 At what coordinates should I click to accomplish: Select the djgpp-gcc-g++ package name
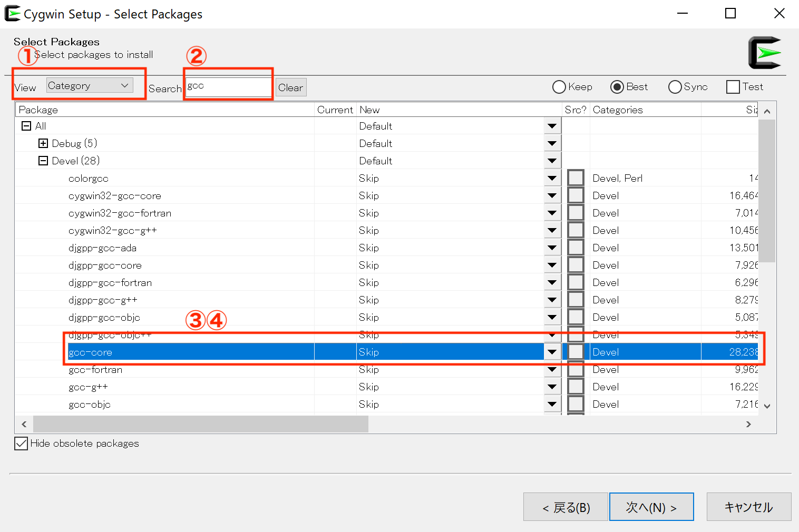click(103, 300)
